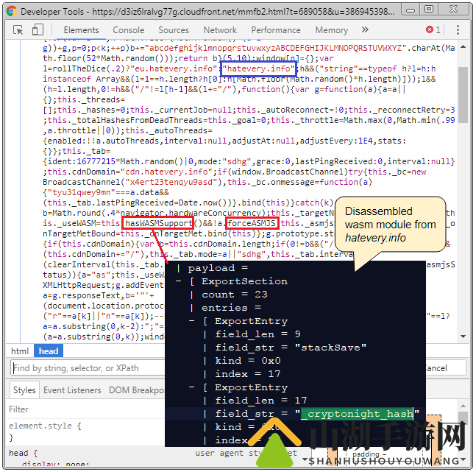Toggle the device toolbar icon

coord(38,29)
